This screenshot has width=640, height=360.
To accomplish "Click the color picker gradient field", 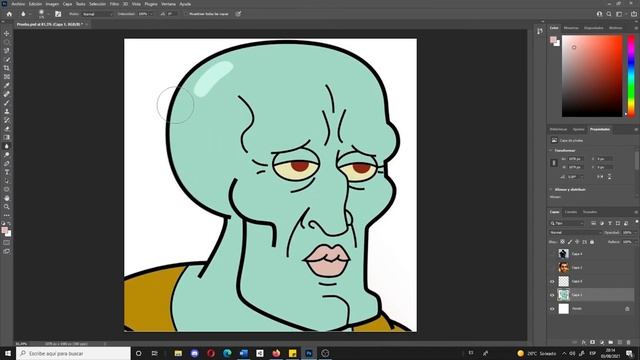I will 592,76.
